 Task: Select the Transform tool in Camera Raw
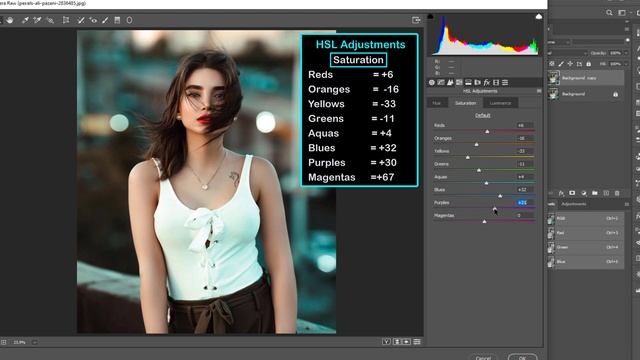tap(66, 20)
